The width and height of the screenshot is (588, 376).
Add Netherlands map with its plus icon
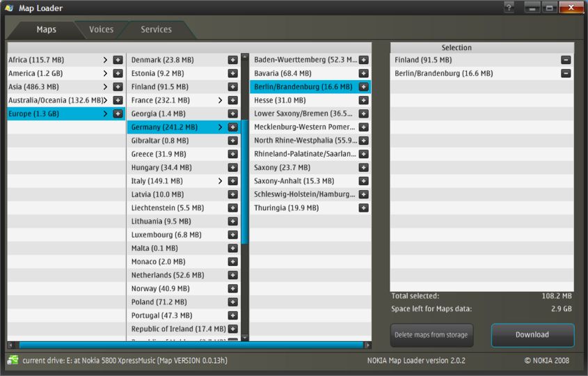(233, 275)
